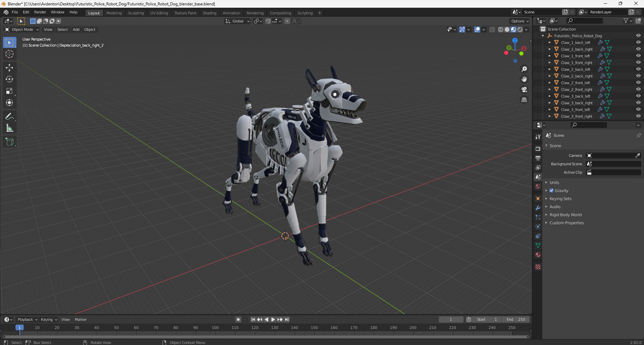Toggle show gizmo button in viewport header
This screenshot has height=345, width=644.
coord(462,30)
